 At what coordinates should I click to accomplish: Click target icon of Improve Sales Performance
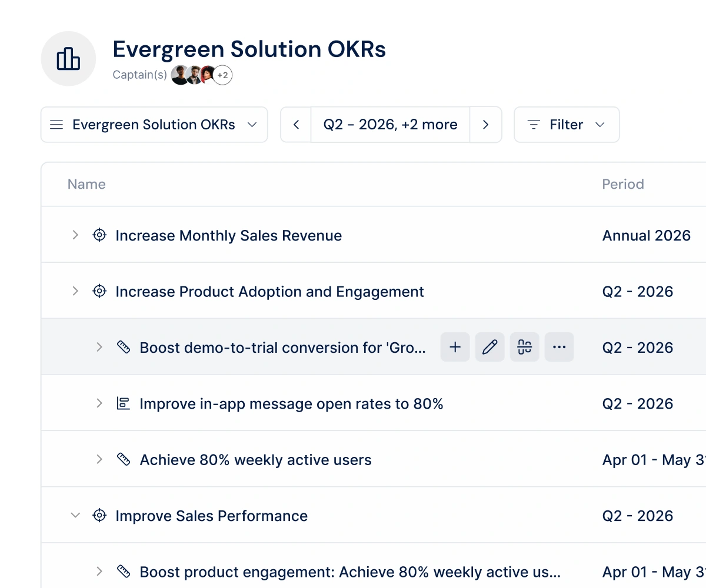(99, 516)
